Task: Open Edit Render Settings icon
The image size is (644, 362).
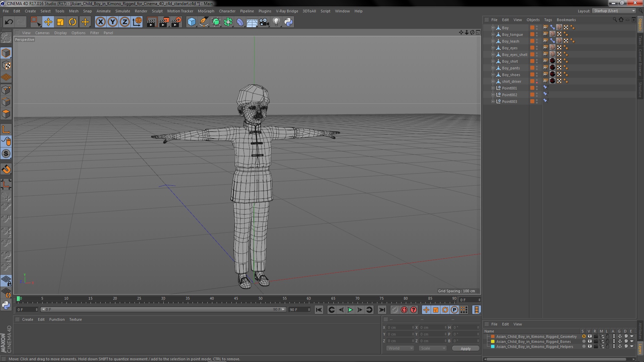Action: click(176, 22)
